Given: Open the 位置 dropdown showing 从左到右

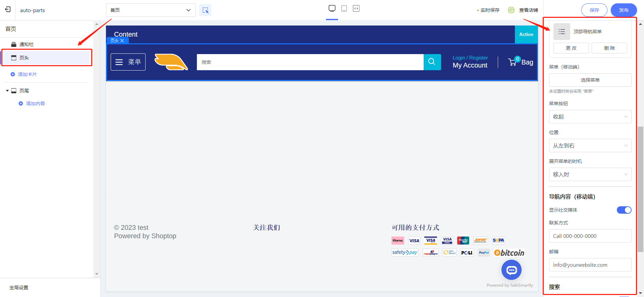Looking at the screenshot, I should tap(590, 145).
